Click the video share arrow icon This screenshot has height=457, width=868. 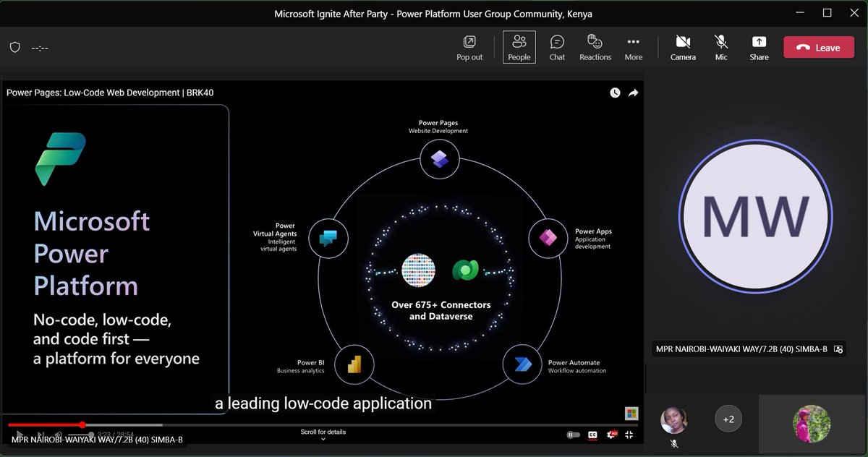tap(633, 93)
